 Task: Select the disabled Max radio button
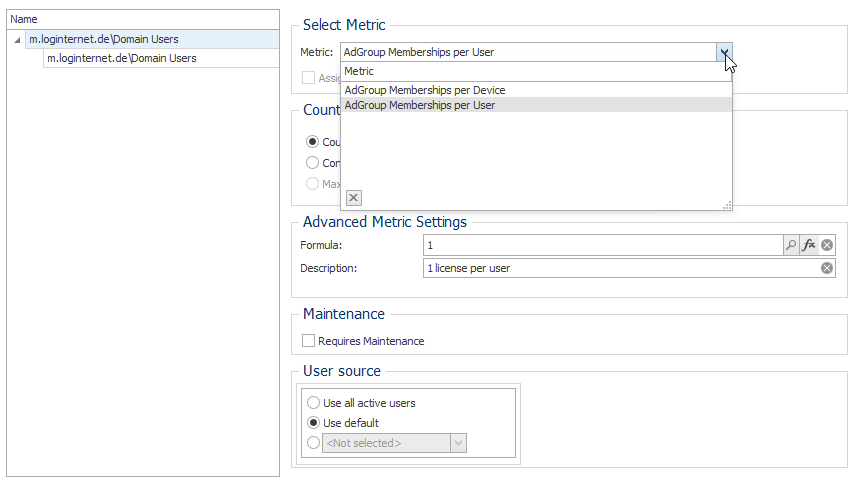tap(312, 183)
